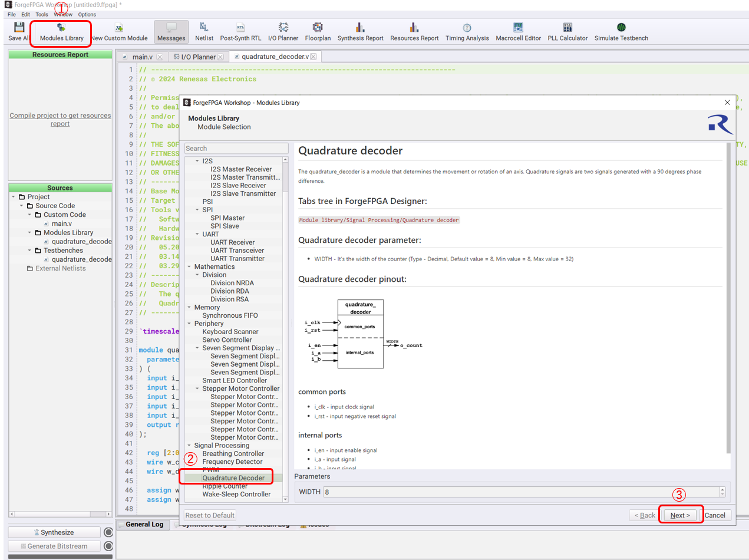
Task: Collapse the SPI category in module tree
Action: coord(197,210)
